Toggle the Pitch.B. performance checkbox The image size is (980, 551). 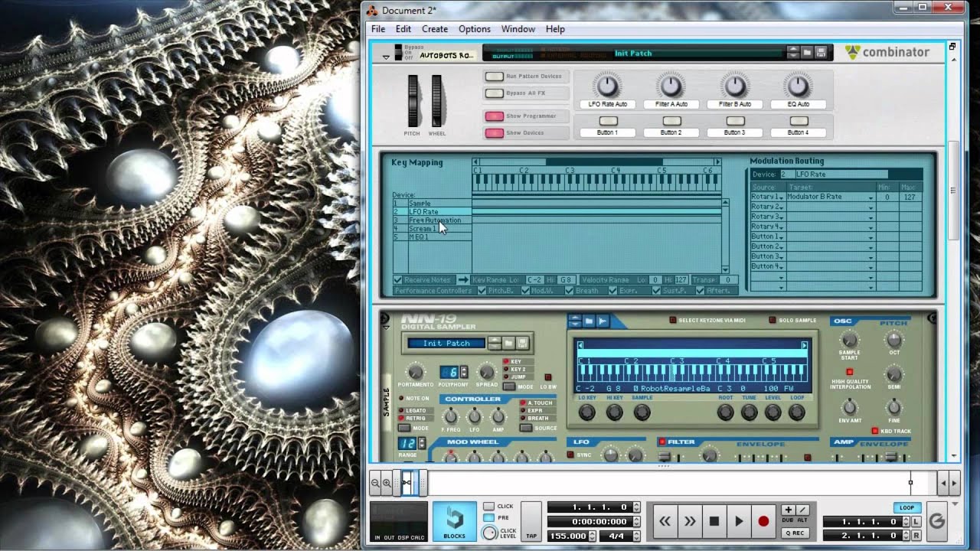(482, 291)
